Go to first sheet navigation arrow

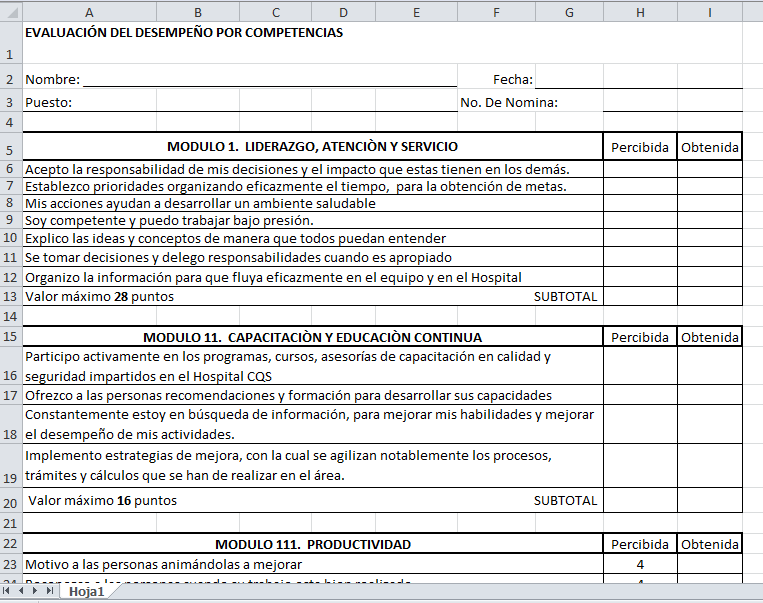[6, 591]
